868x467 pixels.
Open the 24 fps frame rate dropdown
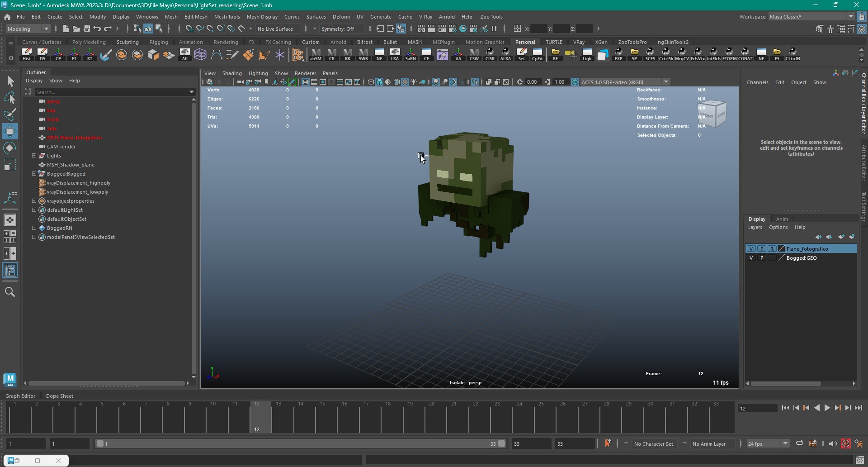pos(768,444)
